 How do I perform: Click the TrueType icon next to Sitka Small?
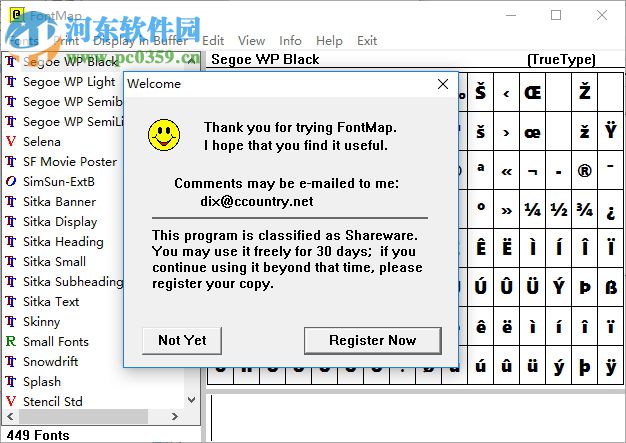point(11,261)
